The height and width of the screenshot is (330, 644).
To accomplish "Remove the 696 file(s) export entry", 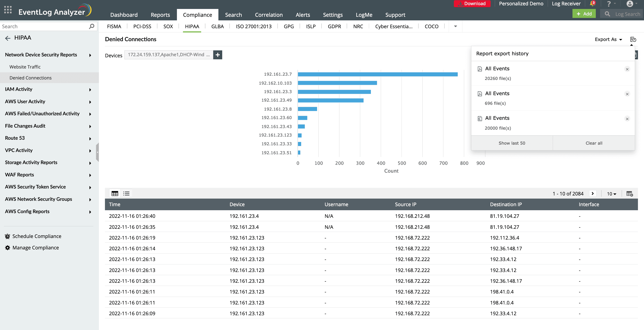I will tap(627, 94).
